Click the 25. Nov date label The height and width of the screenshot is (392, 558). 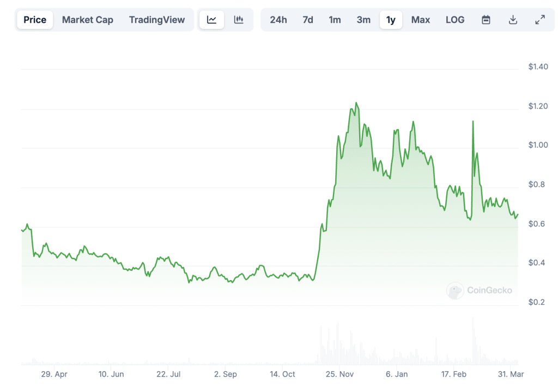point(339,374)
